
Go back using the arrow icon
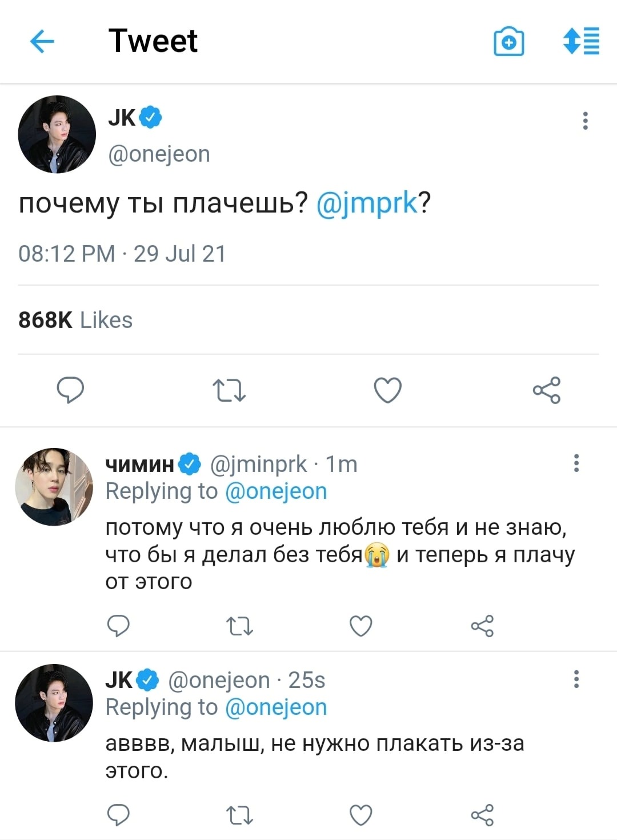click(42, 41)
